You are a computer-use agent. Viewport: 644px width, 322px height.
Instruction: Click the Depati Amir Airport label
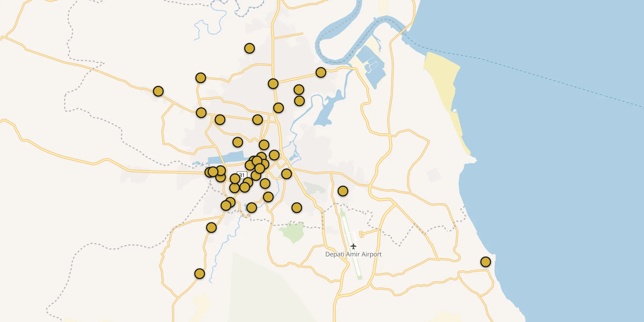point(353,254)
